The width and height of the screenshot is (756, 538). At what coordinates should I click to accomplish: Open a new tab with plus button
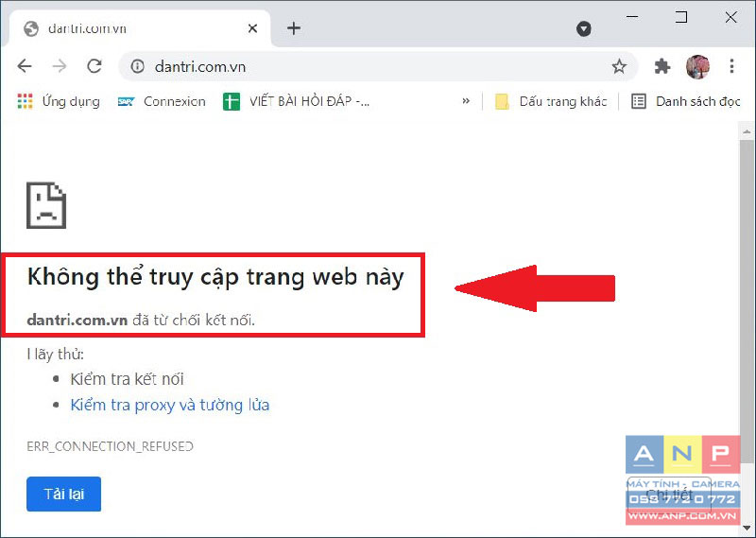294,28
